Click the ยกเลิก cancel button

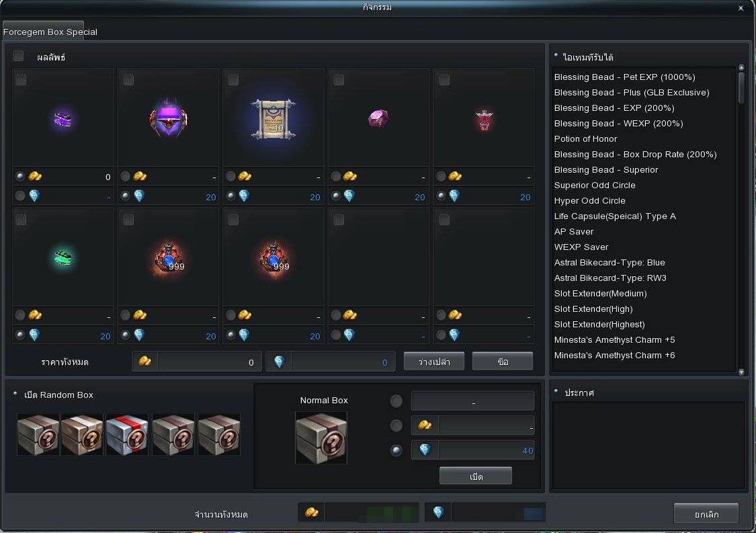tap(706, 514)
